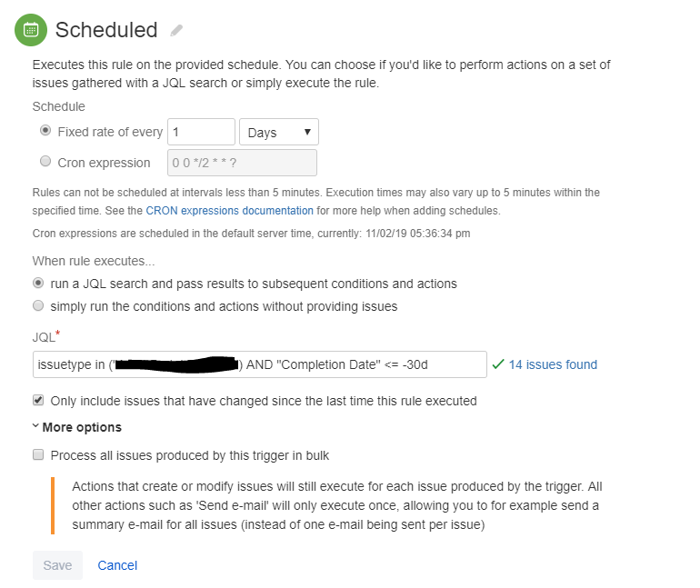Click the Cancel link
Screen dimensions: 700x588
click(x=117, y=565)
